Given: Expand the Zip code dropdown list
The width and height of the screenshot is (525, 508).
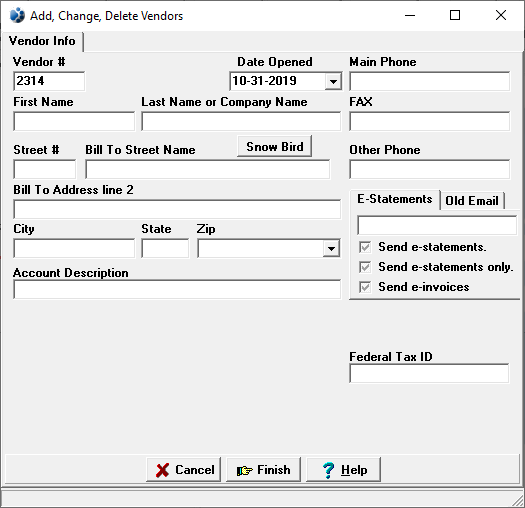Looking at the screenshot, I should point(331,248).
